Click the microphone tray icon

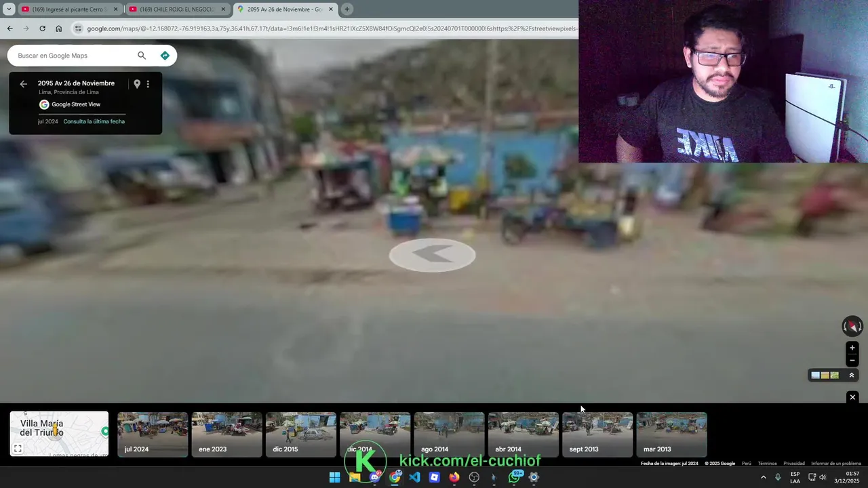pyautogui.click(x=778, y=477)
